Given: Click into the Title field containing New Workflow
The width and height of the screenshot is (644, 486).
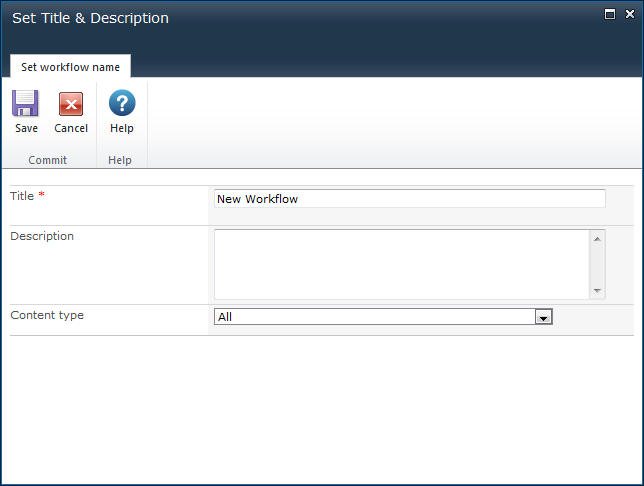Looking at the screenshot, I should [409, 199].
